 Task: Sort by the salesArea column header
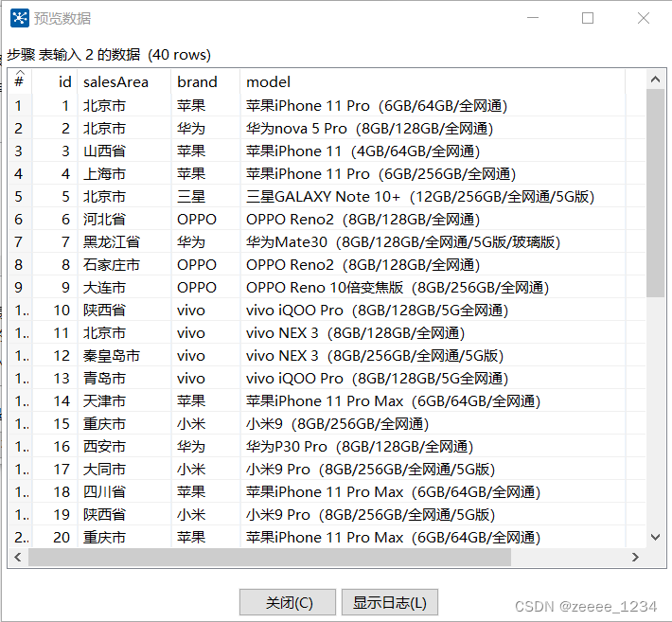pyautogui.click(x=124, y=81)
